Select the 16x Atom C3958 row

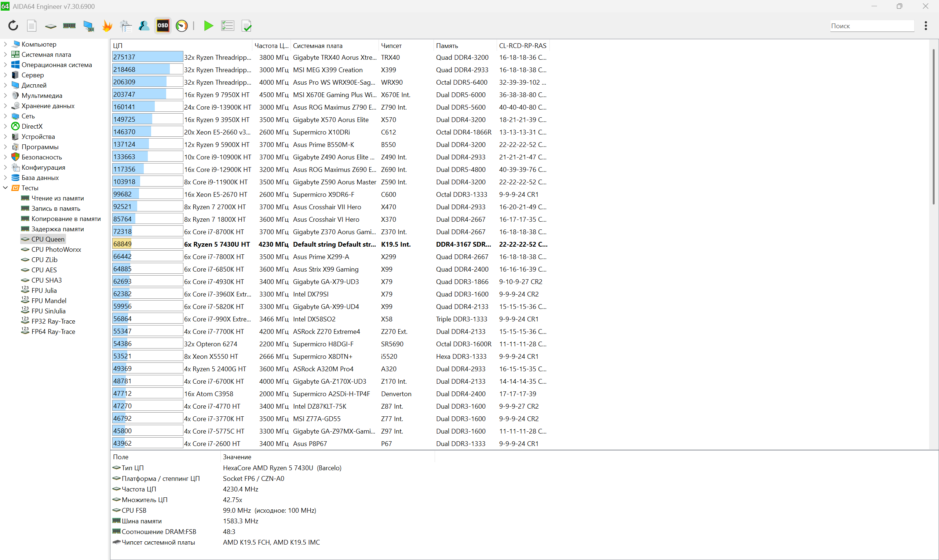[x=330, y=394]
